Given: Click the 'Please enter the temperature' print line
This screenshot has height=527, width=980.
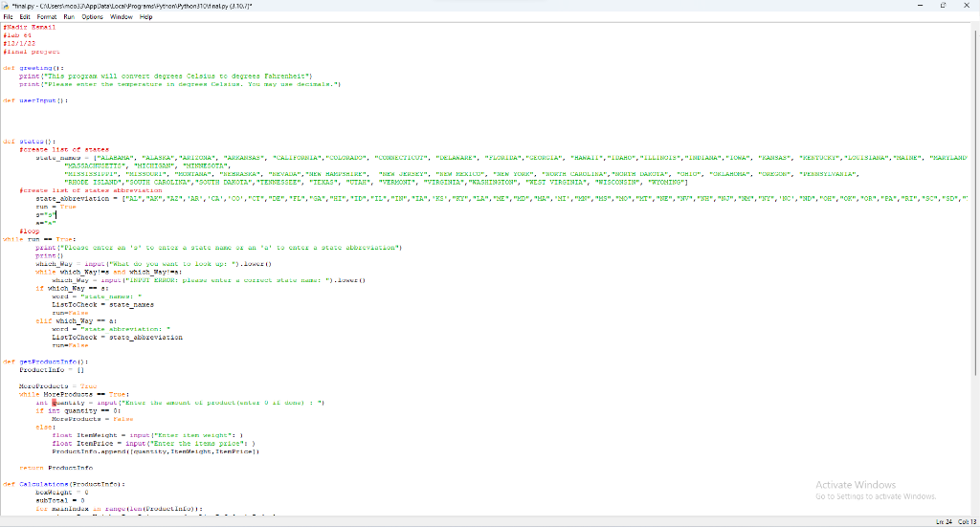Looking at the screenshot, I should 180,84.
